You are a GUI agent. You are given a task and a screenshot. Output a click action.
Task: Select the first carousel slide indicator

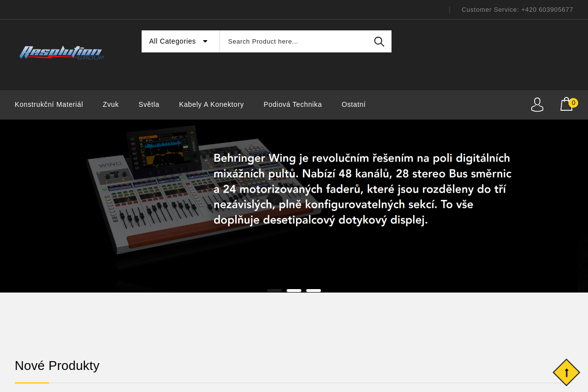(x=274, y=291)
